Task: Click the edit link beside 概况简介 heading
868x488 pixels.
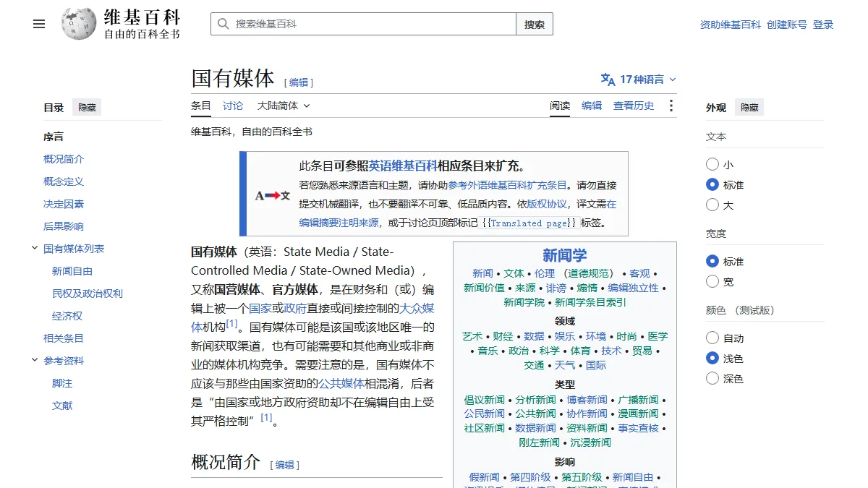Action: (x=285, y=465)
